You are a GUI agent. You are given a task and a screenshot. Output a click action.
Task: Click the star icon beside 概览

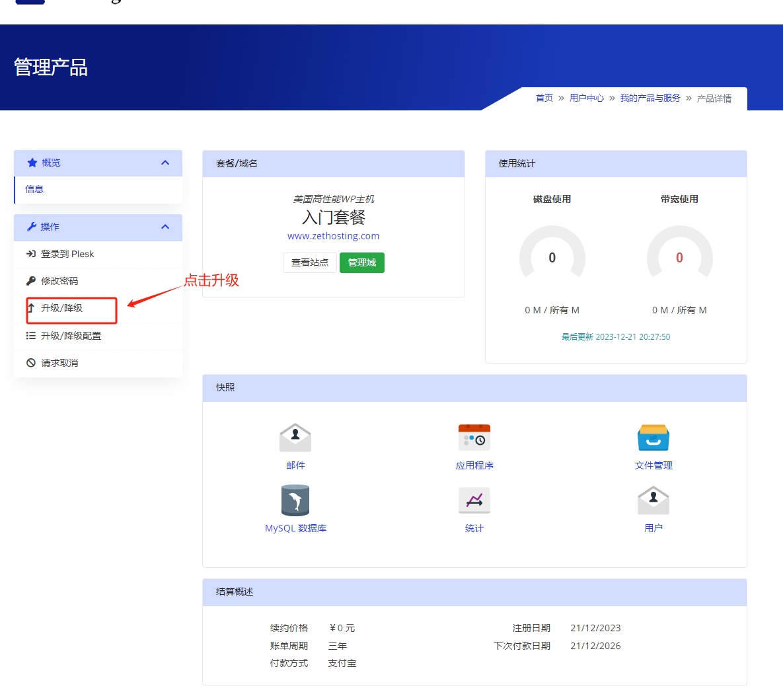click(32, 163)
